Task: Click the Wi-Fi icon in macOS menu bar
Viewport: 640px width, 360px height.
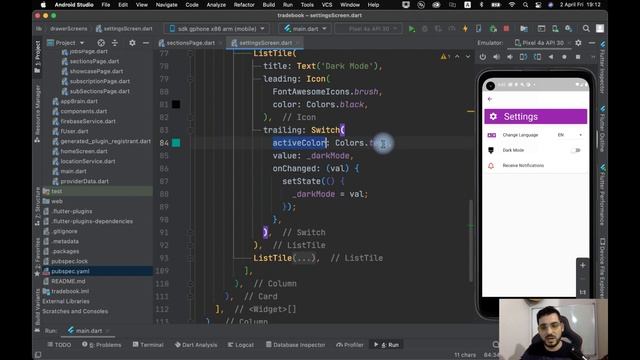Action: 512,5
